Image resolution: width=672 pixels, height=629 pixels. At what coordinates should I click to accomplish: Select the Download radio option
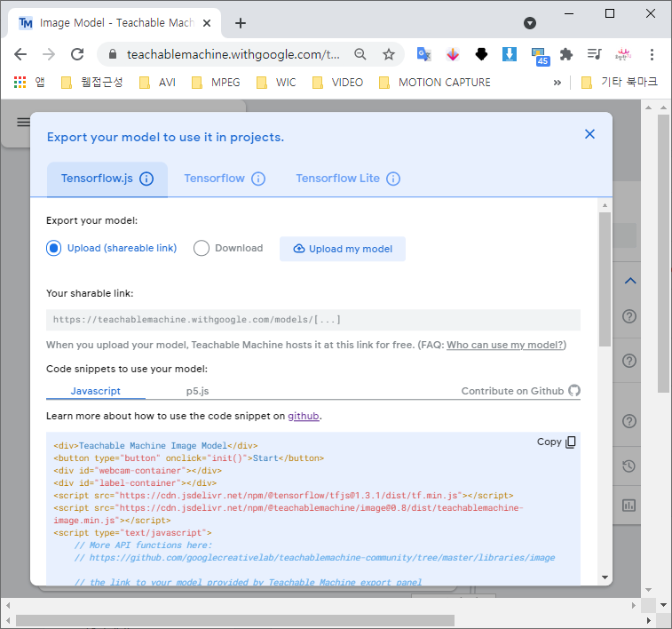(201, 248)
